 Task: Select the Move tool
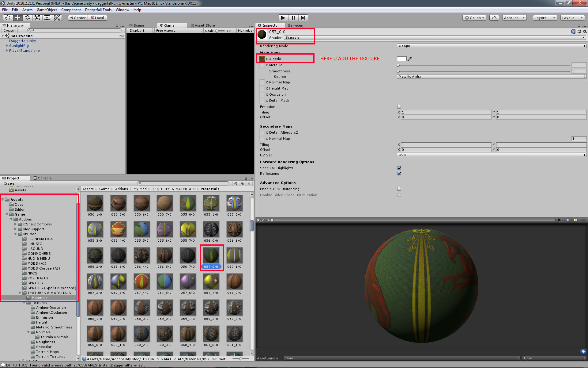tap(17, 18)
